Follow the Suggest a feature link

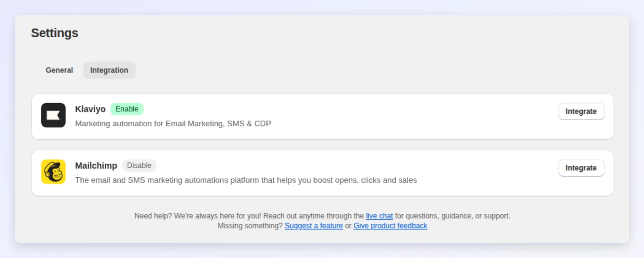click(x=314, y=226)
